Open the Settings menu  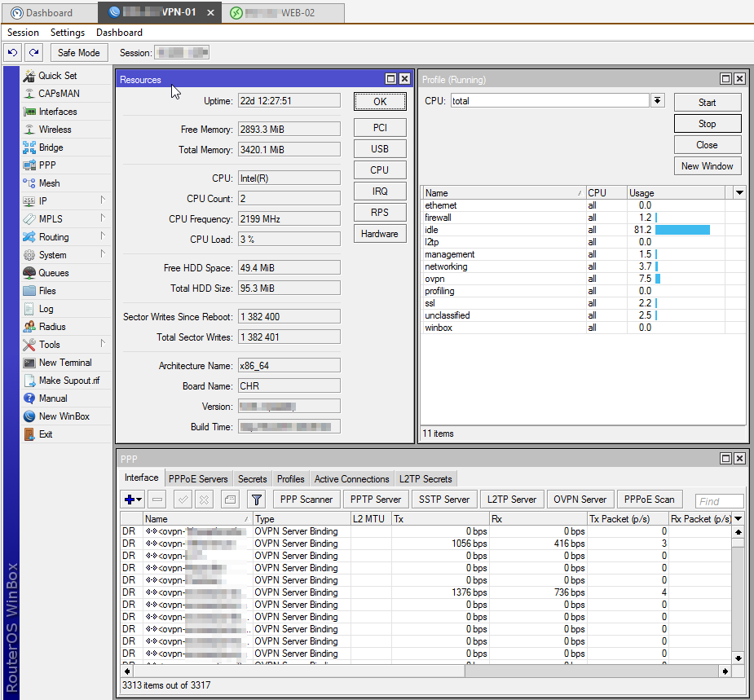(x=68, y=33)
